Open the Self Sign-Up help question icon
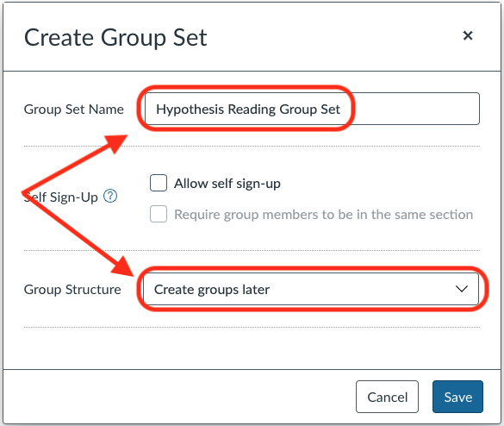Screen dimensions: 504x426 (110, 196)
